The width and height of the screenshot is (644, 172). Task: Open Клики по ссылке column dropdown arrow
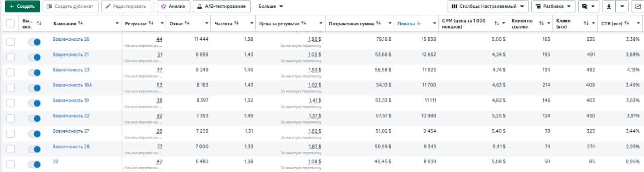pyautogui.click(x=549, y=23)
